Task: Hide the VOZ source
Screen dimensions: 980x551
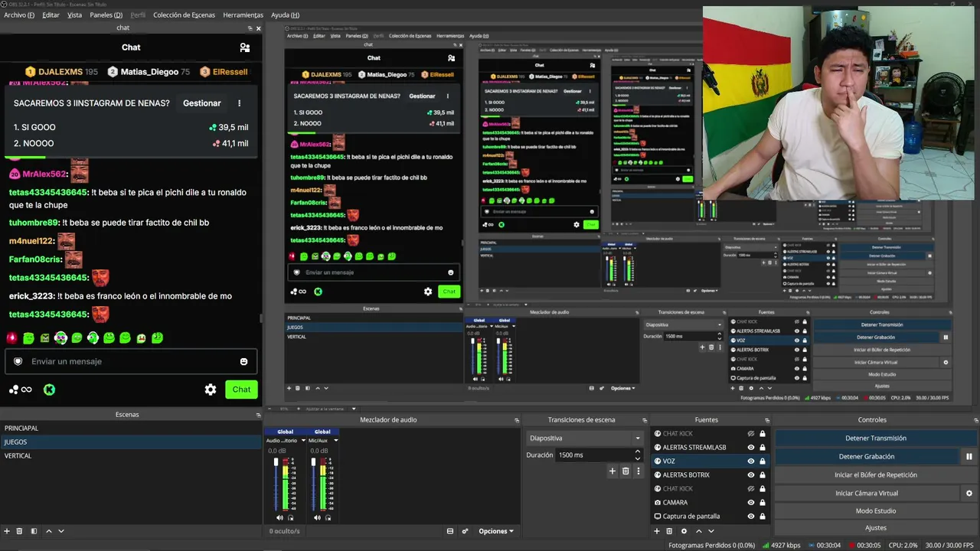Action: [751, 461]
